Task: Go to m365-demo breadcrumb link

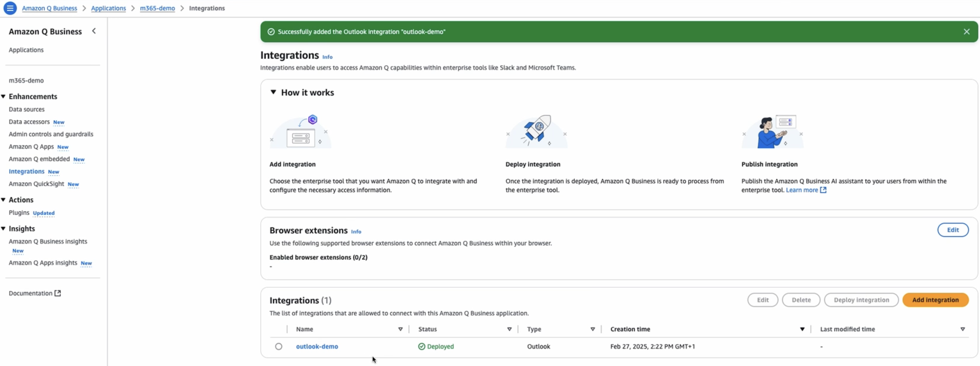Action: click(x=157, y=8)
